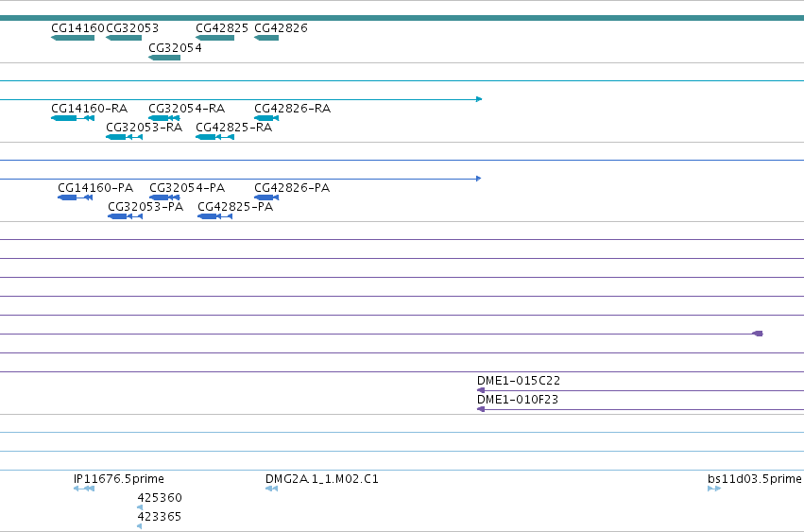Select the CG14160 gene glyph
Viewport: 804px width, 532px height.
(x=73, y=38)
